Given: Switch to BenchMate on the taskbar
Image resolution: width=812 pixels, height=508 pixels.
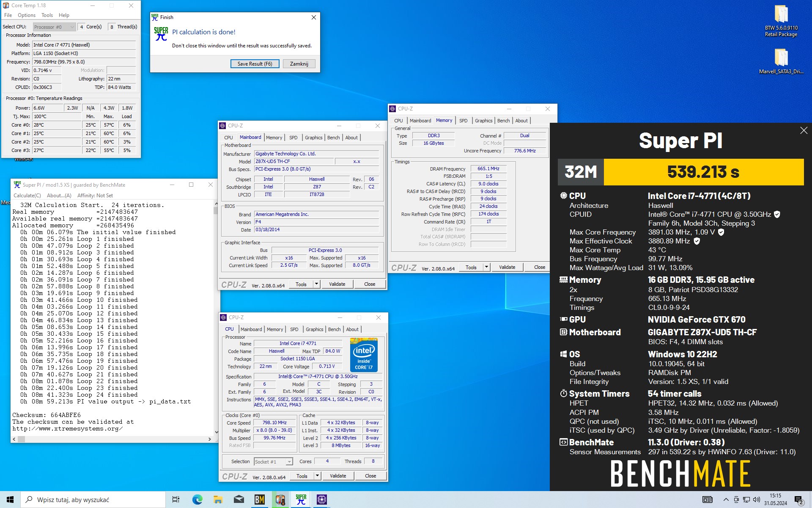Looking at the screenshot, I should click(259, 500).
